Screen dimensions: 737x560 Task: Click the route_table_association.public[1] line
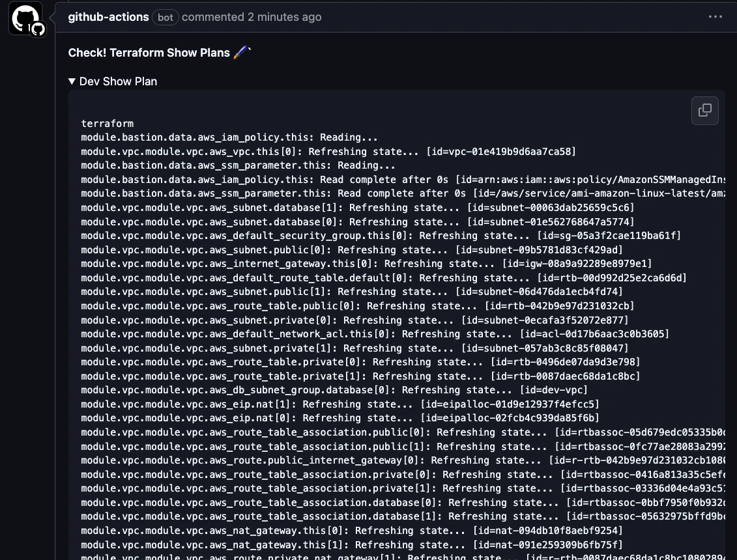(403, 446)
